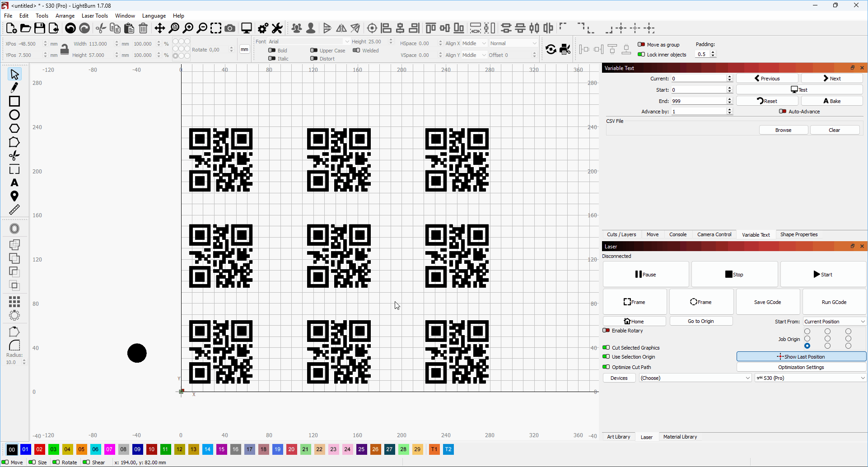This screenshot has width=868, height=467.
Task: Switch to the Cuts / Layers tab
Action: point(621,234)
